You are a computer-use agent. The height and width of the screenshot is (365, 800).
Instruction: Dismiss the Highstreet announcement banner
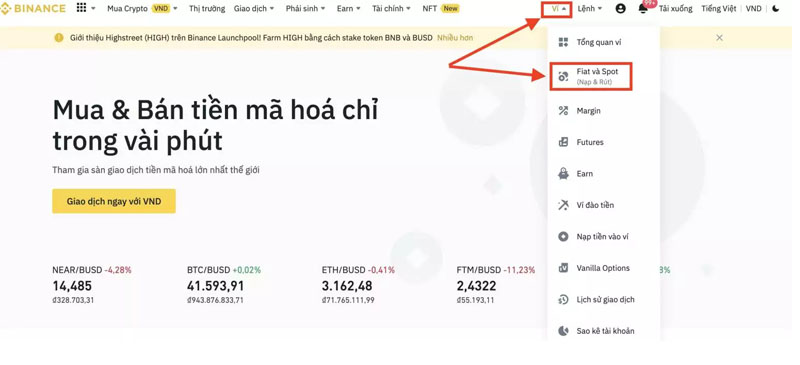coord(719,37)
